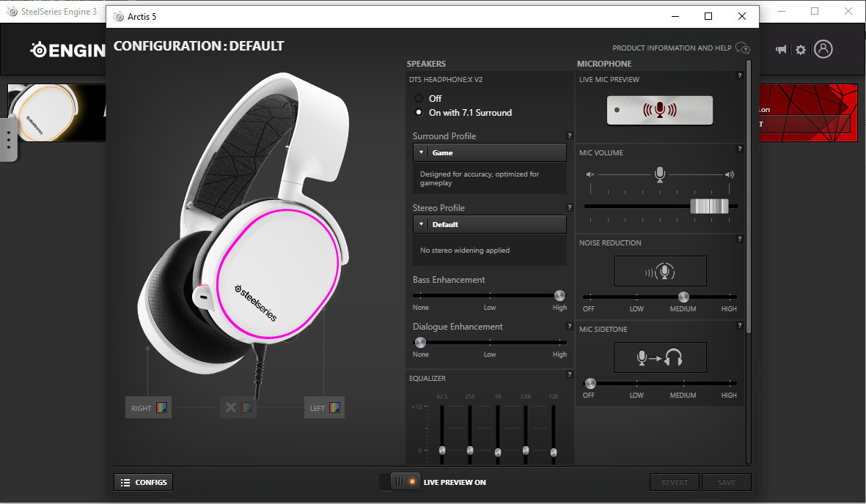Click the 62.5 Hz equalizer band handle
Image resolution: width=866 pixels, height=504 pixels.
click(x=442, y=451)
